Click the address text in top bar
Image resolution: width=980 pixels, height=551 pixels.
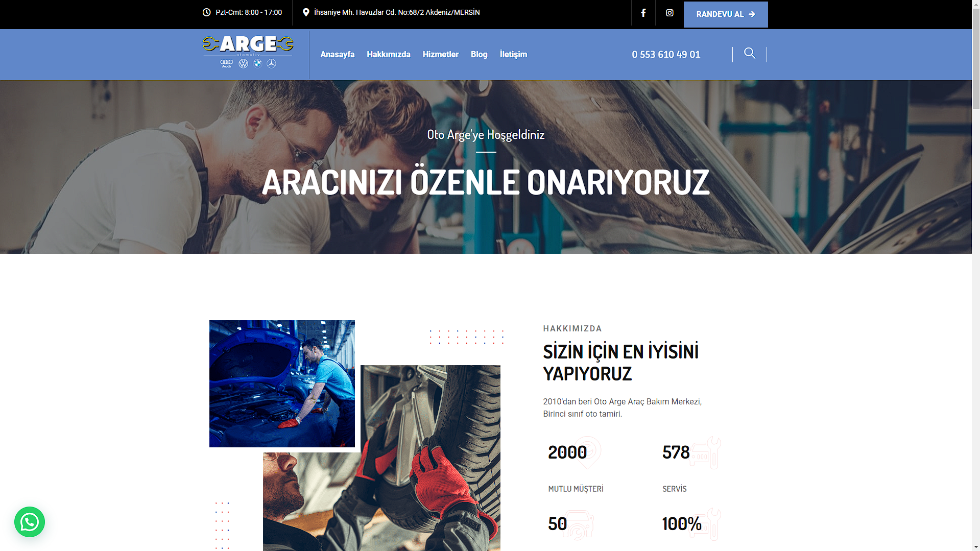pyautogui.click(x=396, y=12)
